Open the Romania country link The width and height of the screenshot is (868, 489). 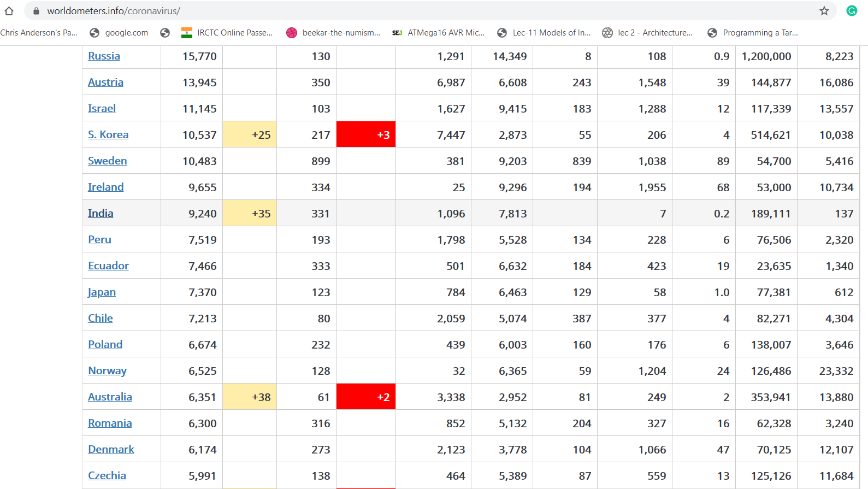(x=110, y=423)
